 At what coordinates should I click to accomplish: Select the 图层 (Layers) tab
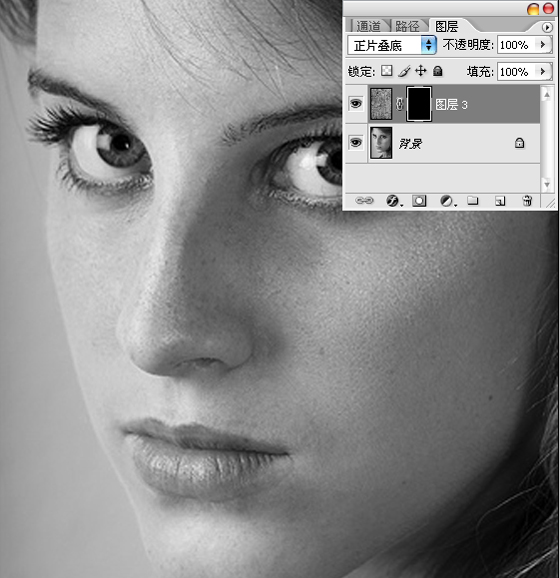tap(446, 26)
